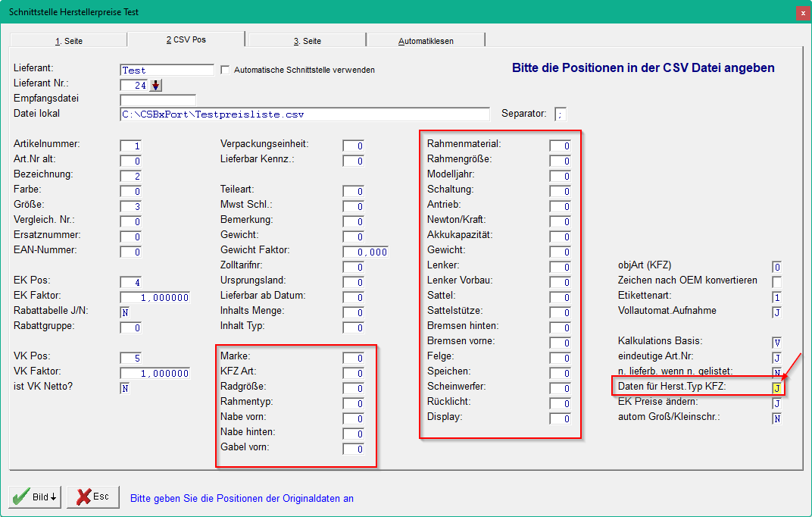Enable Automatische Schnittstelle verwenden checkbox

click(x=225, y=70)
